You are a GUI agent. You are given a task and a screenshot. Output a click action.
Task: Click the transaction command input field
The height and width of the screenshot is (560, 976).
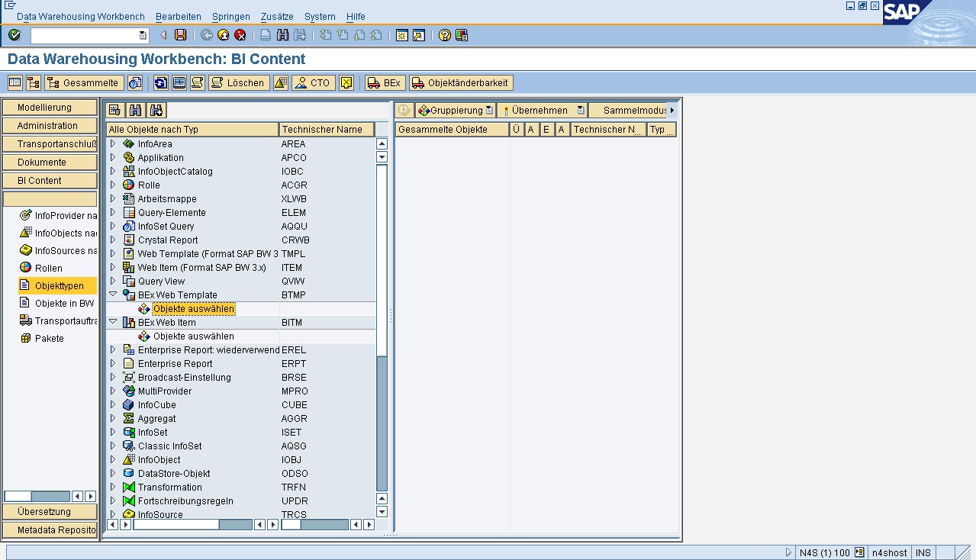click(x=85, y=35)
